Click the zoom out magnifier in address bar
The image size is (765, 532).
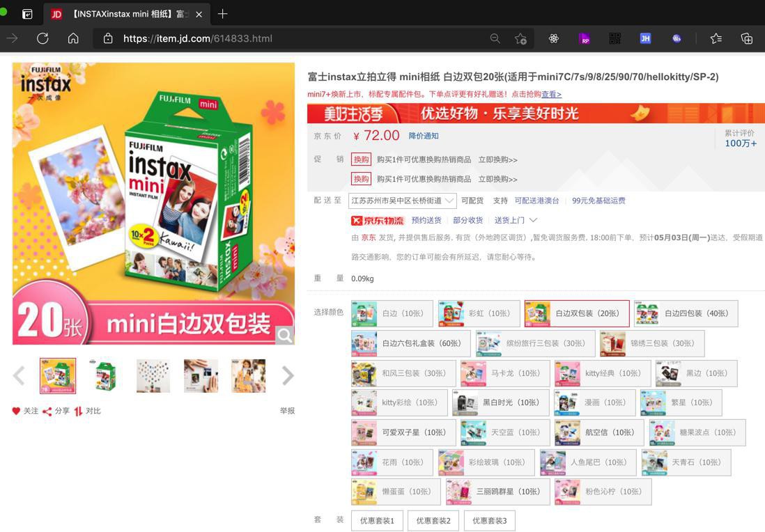[495, 38]
